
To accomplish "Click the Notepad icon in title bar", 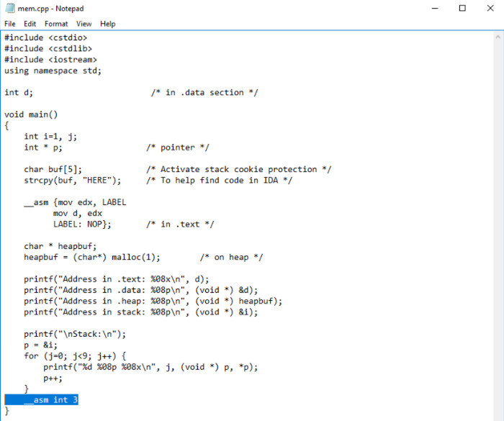I will tap(9, 9).
